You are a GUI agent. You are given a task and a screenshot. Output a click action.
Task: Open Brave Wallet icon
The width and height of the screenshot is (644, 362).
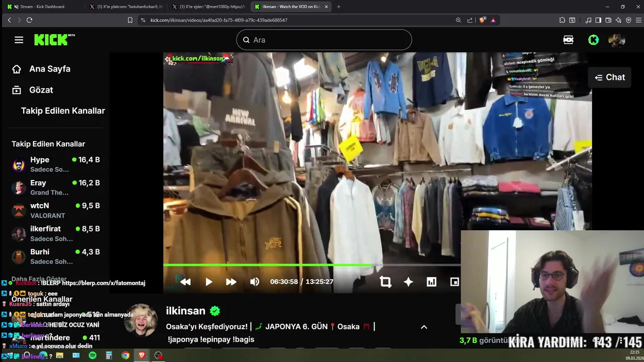tap(608, 20)
